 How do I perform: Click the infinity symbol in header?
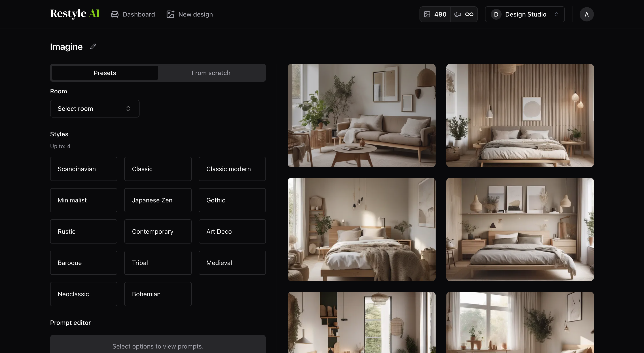469,14
